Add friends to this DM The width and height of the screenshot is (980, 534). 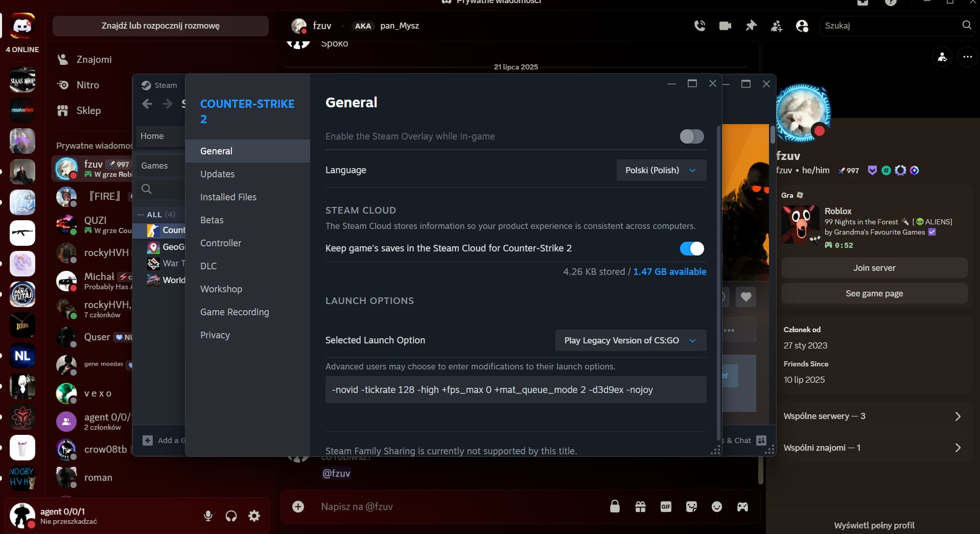point(777,26)
